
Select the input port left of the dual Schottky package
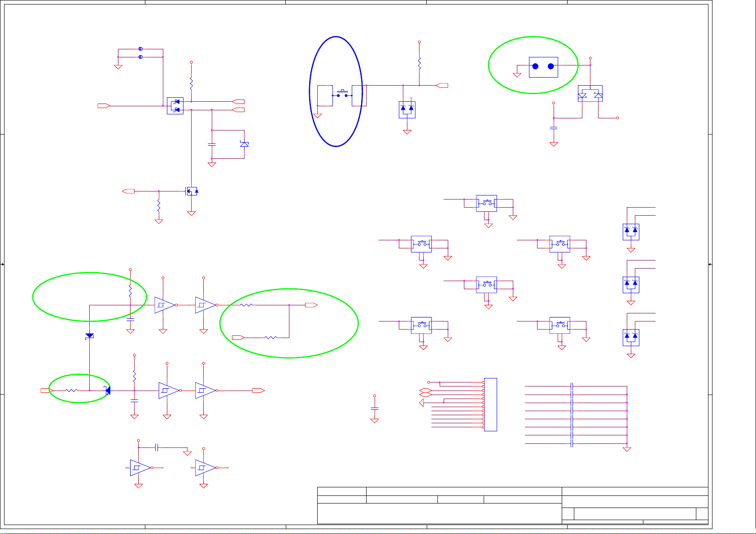click(x=104, y=106)
